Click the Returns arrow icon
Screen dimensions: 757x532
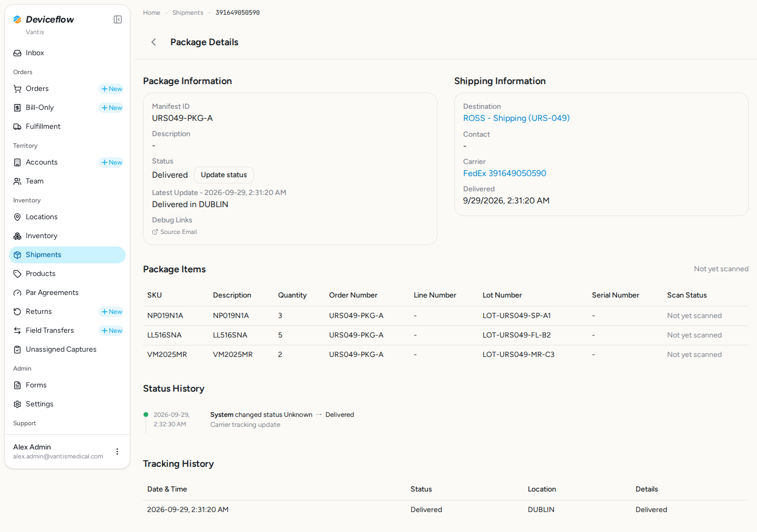pyautogui.click(x=17, y=312)
